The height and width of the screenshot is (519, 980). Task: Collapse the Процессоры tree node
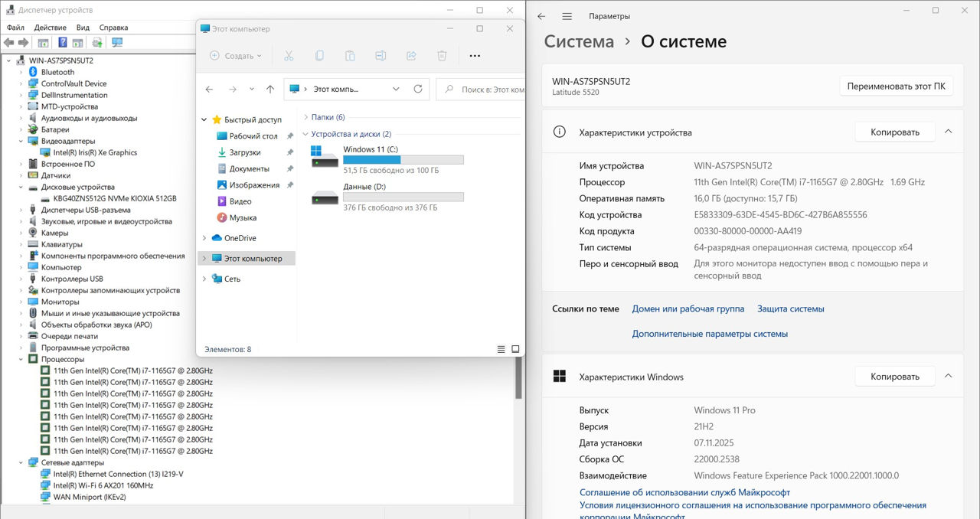pos(21,359)
